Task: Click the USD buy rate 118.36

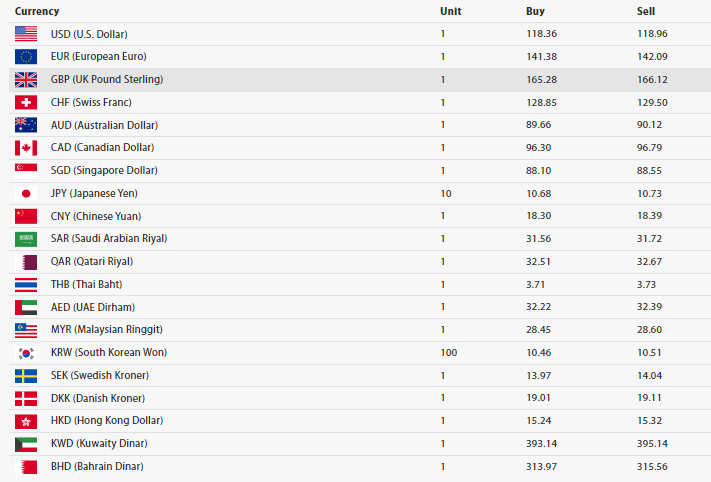Action: click(x=541, y=34)
